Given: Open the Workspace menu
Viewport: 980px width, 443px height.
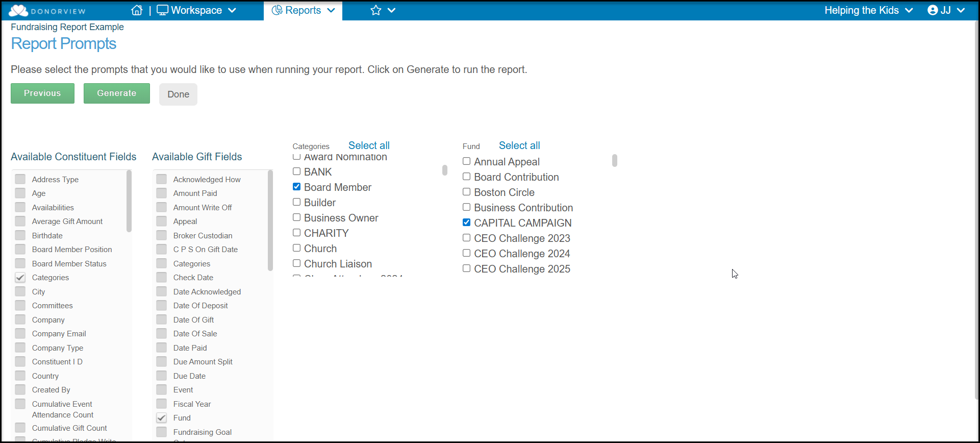Looking at the screenshot, I should [196, 10].
